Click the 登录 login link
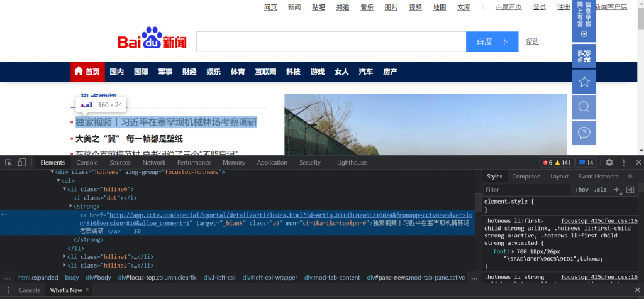This screenshot has height=299, width=644. click(x=539, y=7)
